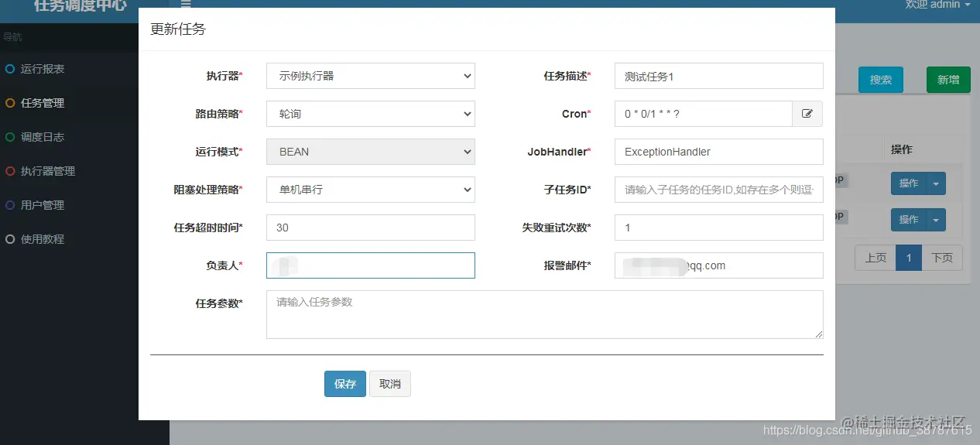980x445 pixels.
Task: Click the 运行报表 circle icon
Action: (10, 69)
